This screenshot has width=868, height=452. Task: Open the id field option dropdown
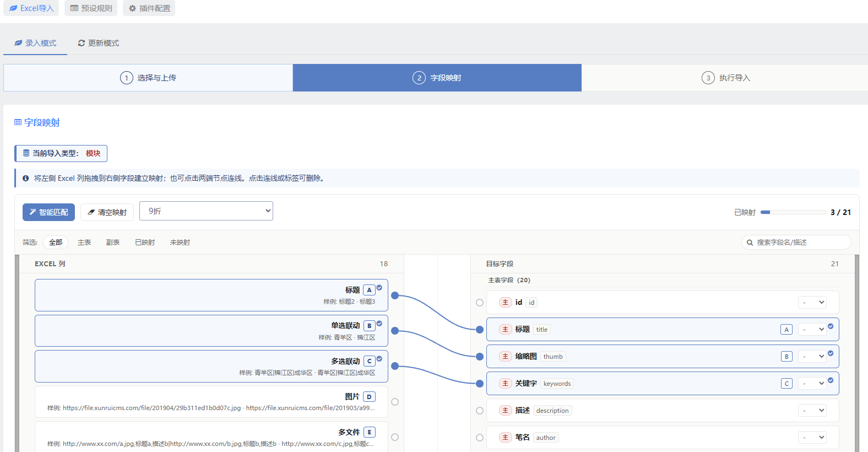812,303
